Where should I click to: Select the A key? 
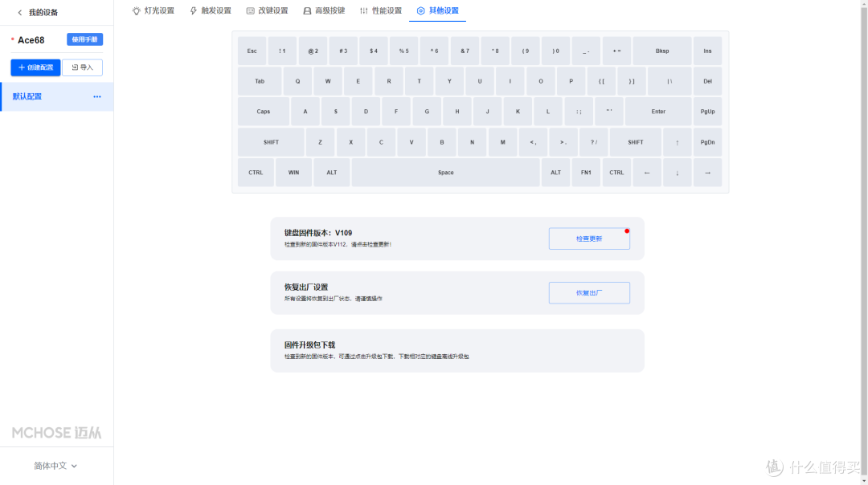[305, 112]
